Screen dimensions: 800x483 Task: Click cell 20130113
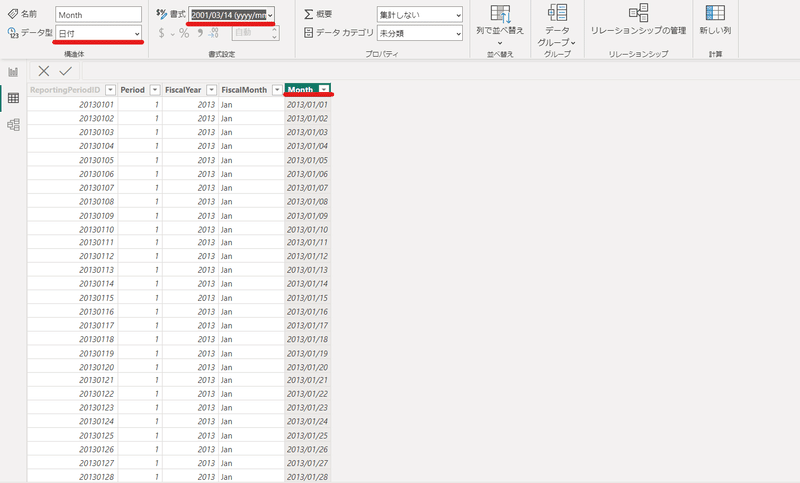point(72,270)
